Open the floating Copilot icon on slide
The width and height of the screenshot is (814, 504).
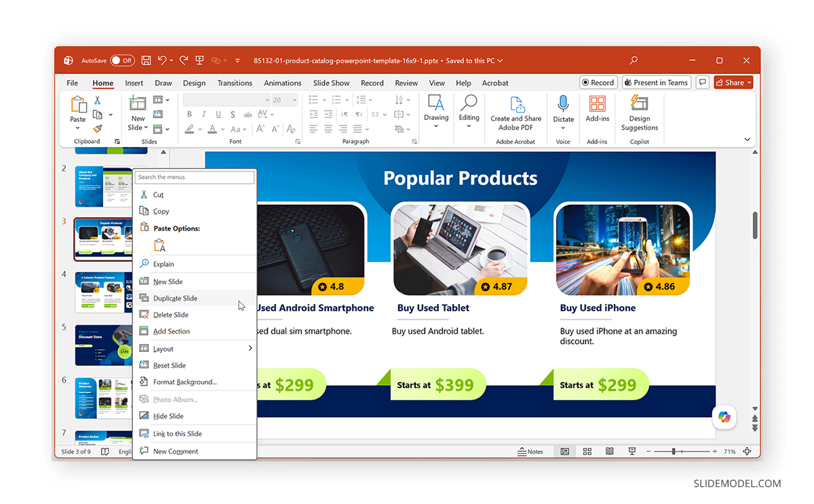724,417
